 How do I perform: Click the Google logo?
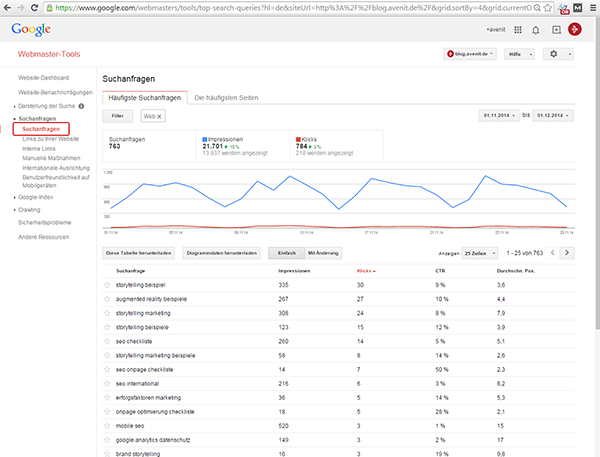click(31, 29)
